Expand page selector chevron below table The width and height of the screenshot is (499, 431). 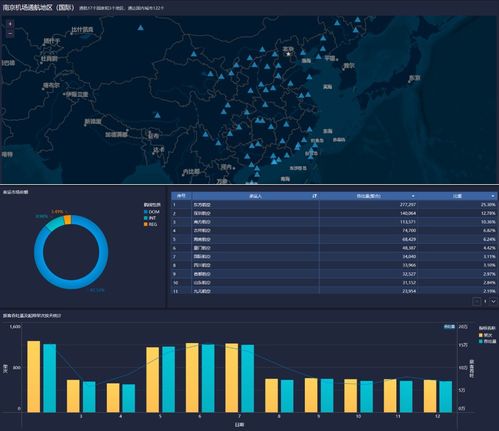click(x=493, y=301)
